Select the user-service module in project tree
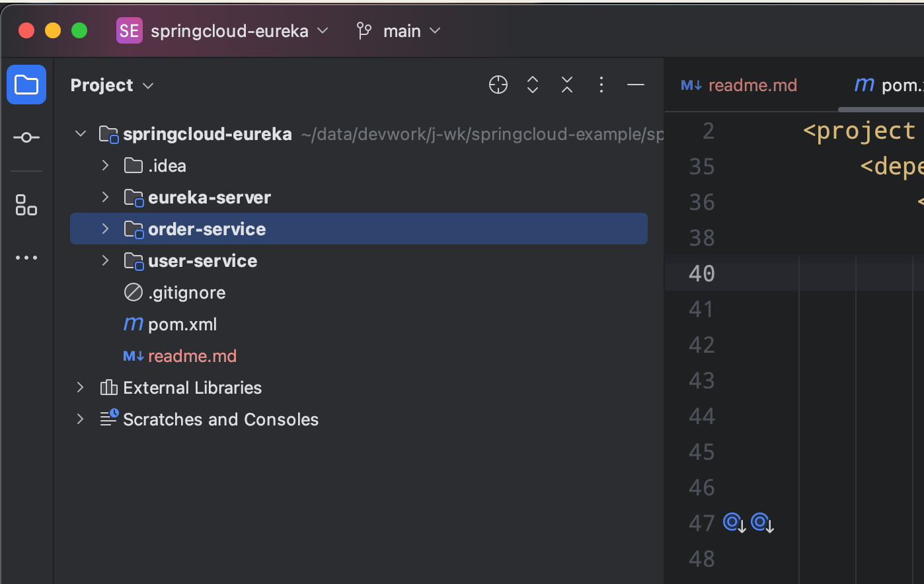Viewport: 924px width, 584px height. [202, 260]
